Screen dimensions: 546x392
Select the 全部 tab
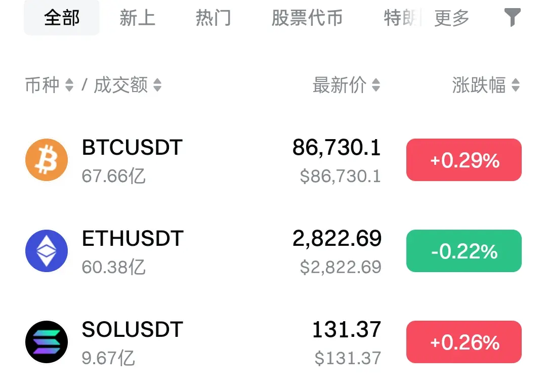(62, 18)
